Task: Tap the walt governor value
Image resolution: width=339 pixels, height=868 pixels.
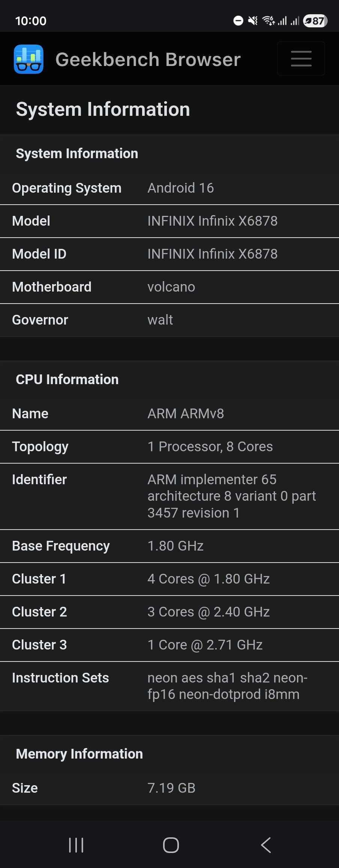Action: pos(160,320)
